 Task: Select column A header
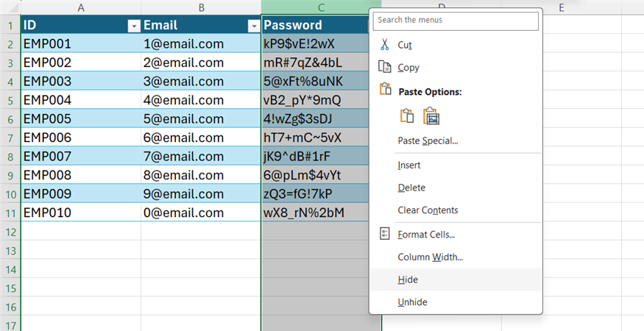(x=81, y=7)
